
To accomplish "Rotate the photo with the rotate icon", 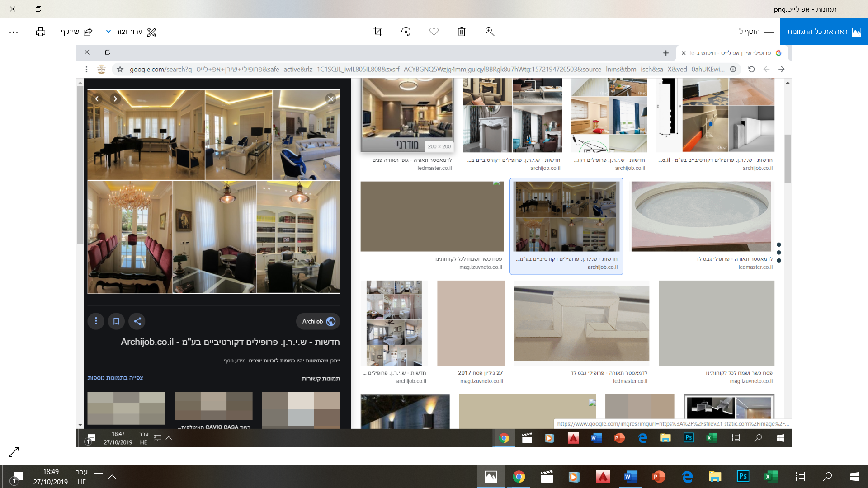I will (406, 32).
